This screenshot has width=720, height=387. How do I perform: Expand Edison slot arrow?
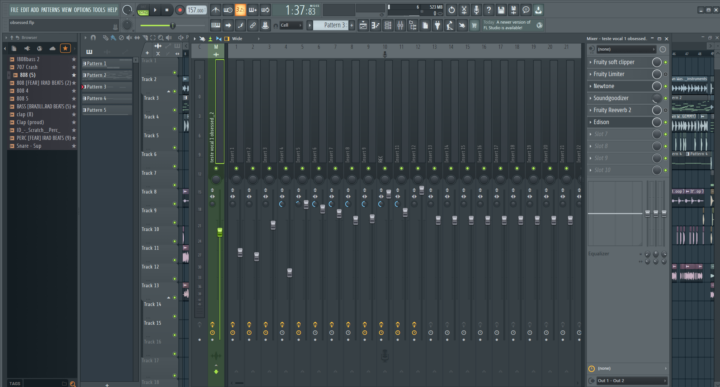[x=591, y=122]
